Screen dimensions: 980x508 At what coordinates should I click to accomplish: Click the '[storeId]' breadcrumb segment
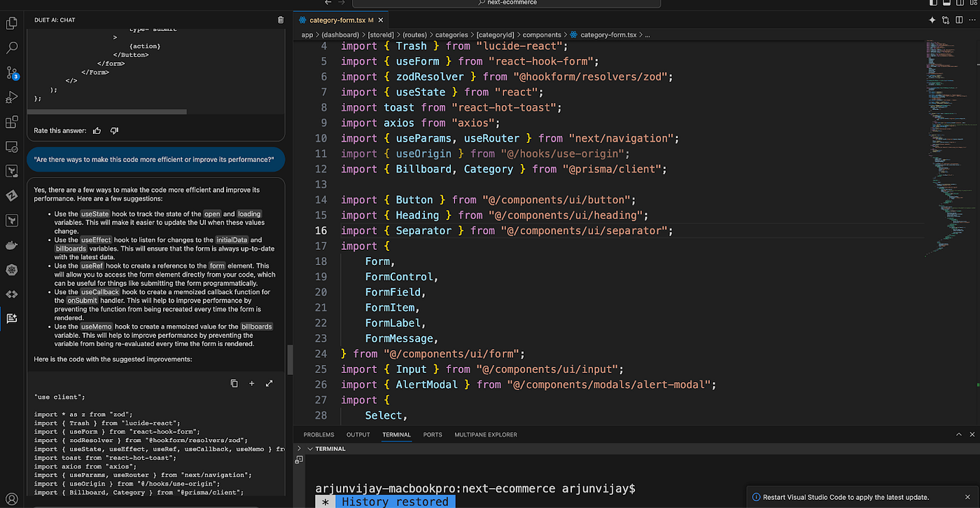[x=381, y=35]
